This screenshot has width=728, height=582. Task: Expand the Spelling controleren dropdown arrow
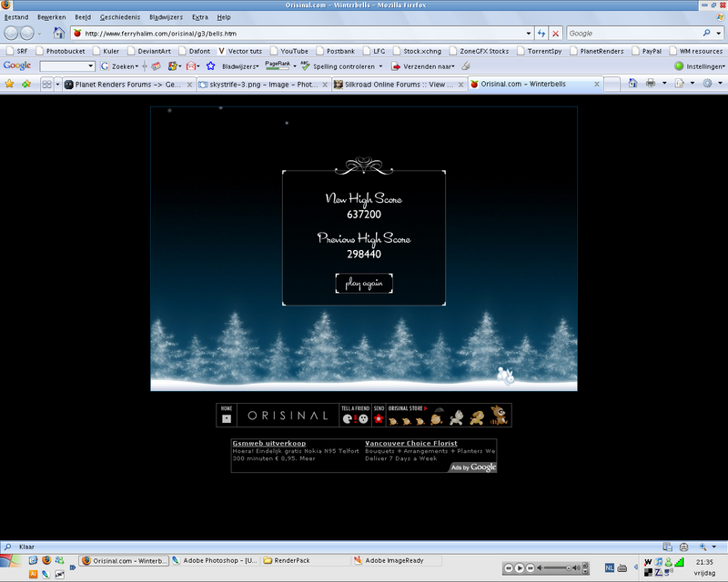click(x=380, y=66)
